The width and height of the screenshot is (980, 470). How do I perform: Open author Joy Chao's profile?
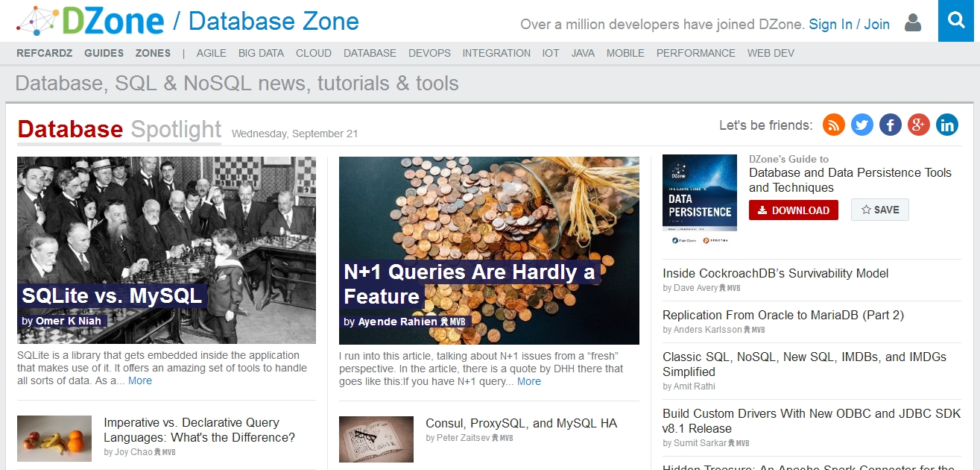click(x=134, y=452)
